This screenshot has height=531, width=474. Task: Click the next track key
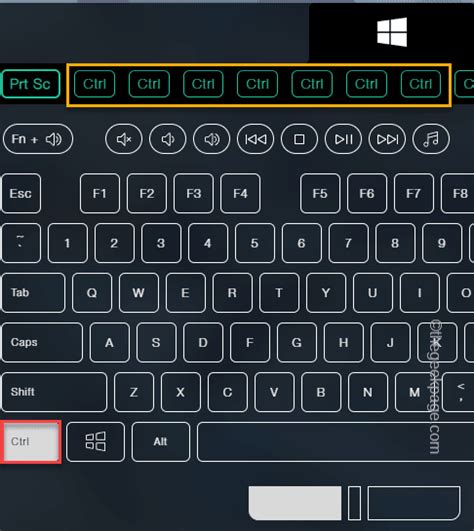(387, 139)
